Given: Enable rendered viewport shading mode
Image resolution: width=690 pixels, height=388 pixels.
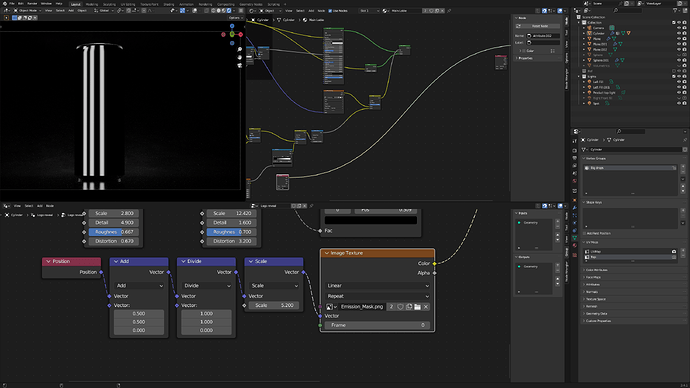Looking at the screenshot, I should click(x=229, y=11).
